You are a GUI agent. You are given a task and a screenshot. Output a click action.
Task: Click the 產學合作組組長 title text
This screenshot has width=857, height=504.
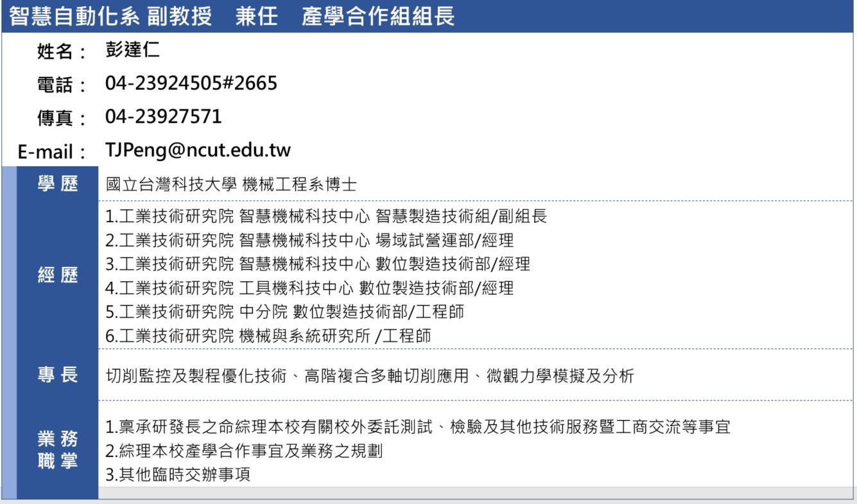click(x=378, y=16)
